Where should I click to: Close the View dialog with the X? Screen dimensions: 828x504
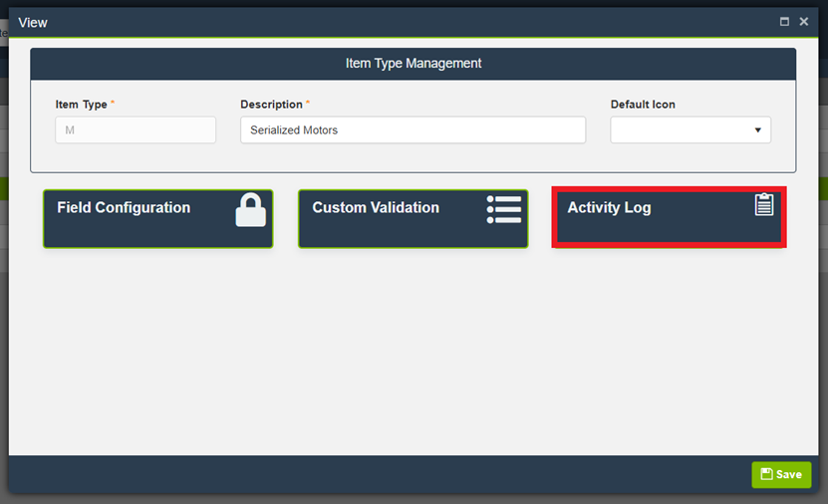point(804,22)
